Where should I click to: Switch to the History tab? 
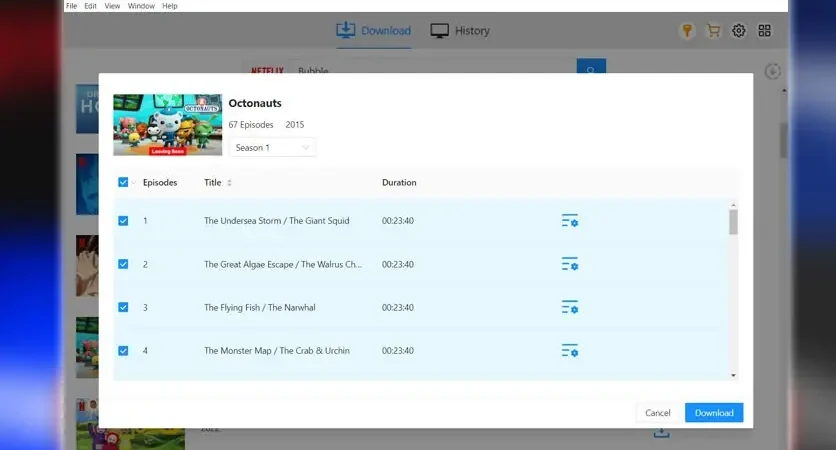coord(460,31)
